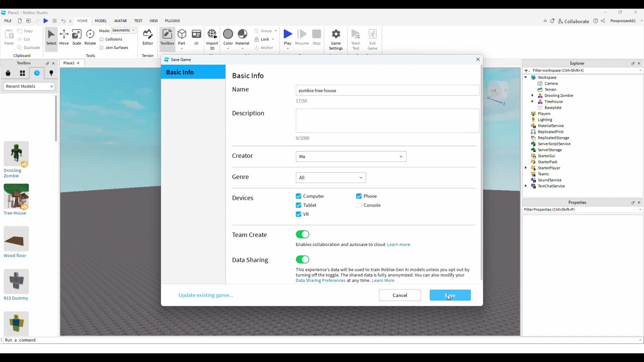Open the Color picker tool
Screen dimensions: 644x362
[x=228, y=39]
